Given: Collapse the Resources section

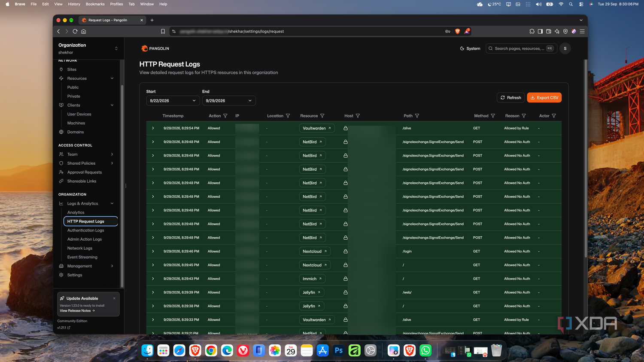Looking at the screenshot, I should [112, 78].
